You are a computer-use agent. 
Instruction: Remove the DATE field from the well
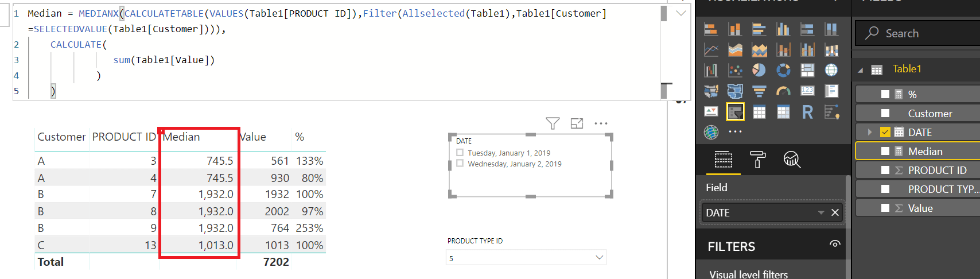[835, 212]
